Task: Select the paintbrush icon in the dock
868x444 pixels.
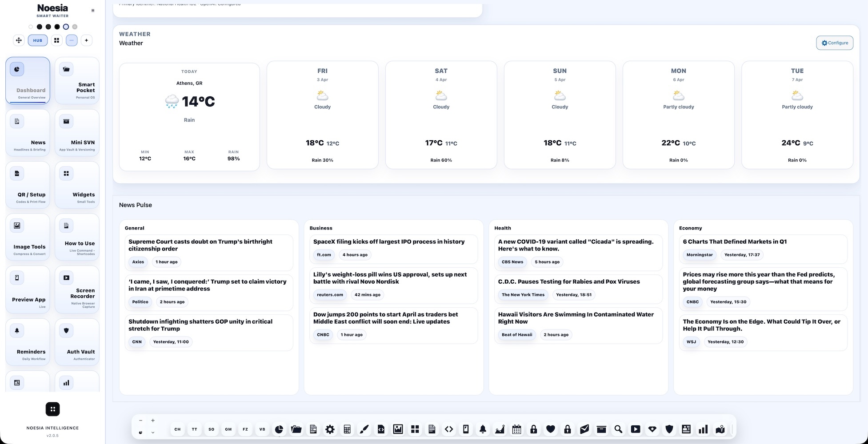Action: tap(364, 429)
